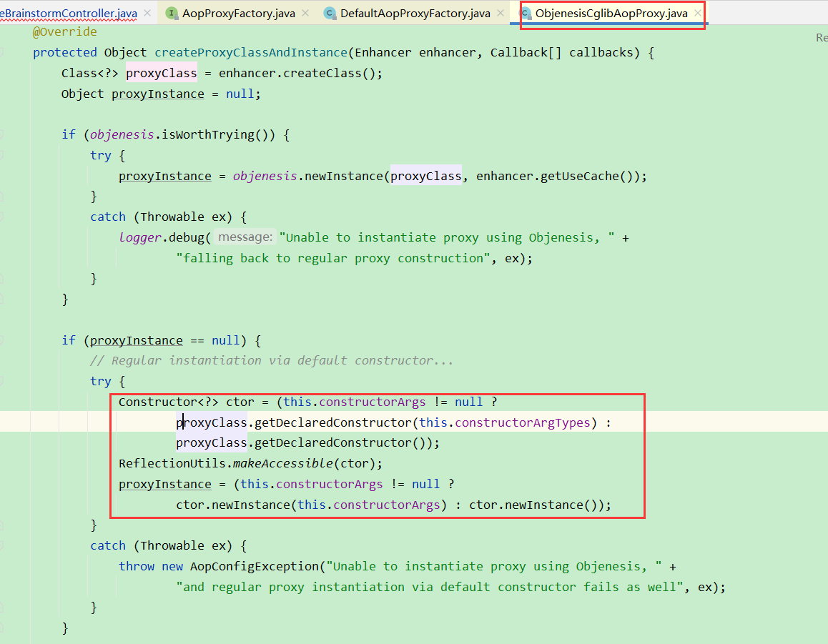
Task: Close the eBrainstormController.java tab
Action: 147,13
